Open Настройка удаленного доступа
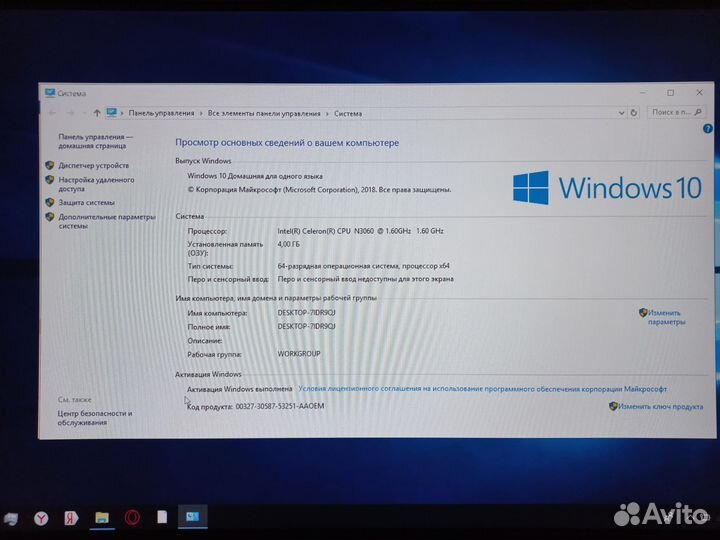The image size is (720, 540). (95, 183)
